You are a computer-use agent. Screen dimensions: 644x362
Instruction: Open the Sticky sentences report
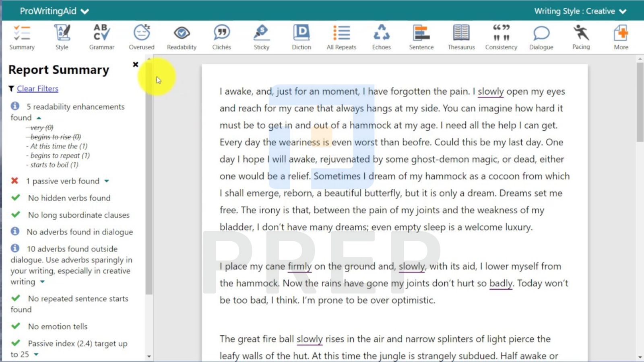[261, 36]
